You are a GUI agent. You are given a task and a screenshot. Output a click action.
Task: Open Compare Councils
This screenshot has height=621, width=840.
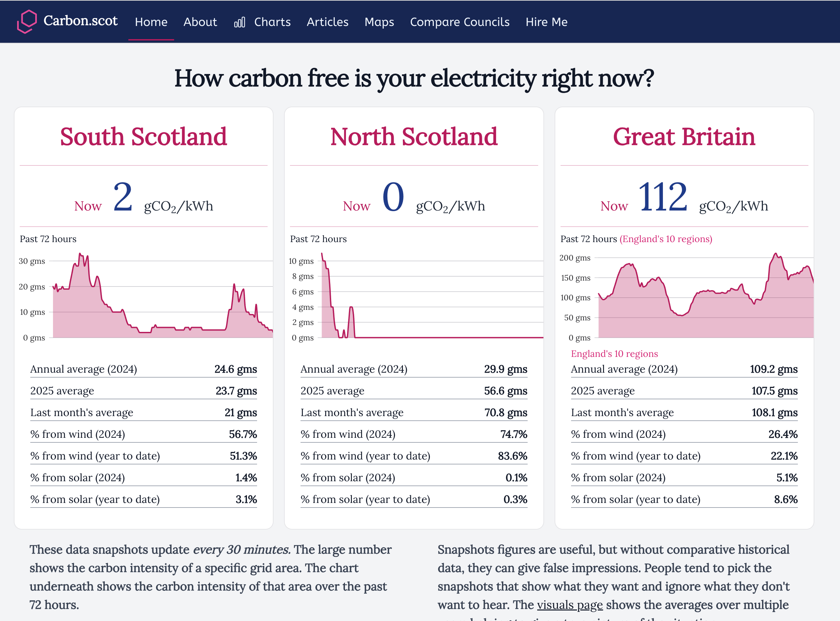pos(460,22)
